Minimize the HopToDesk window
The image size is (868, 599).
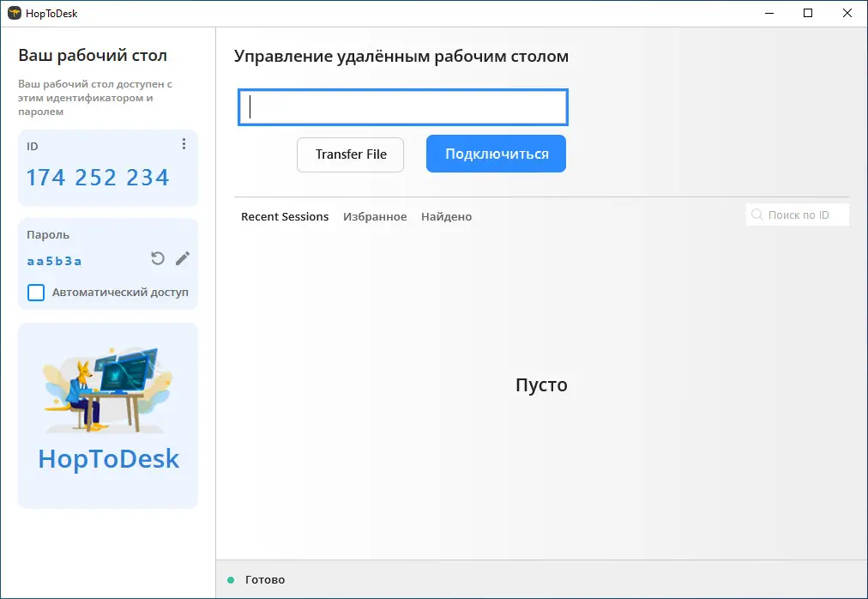[x=769, y=13]
